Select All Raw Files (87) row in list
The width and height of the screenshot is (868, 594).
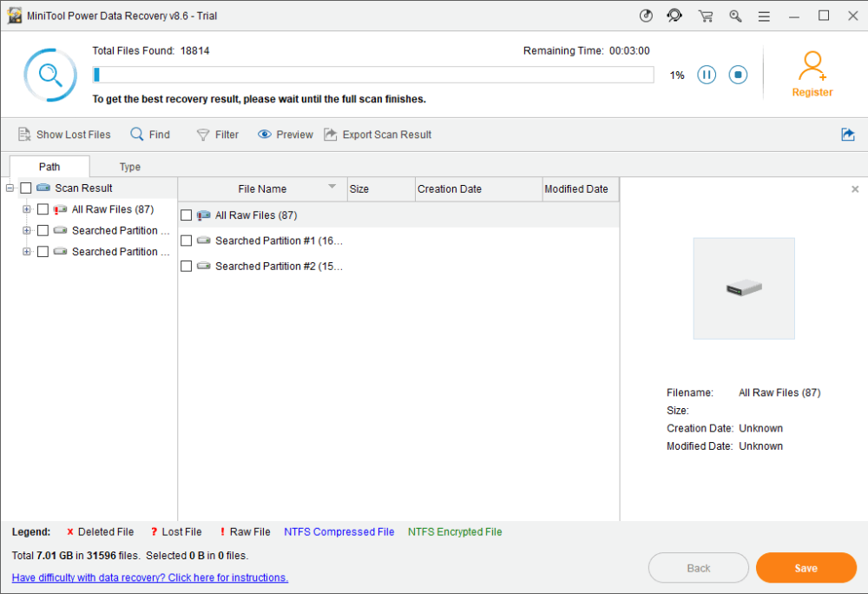pos(398,214)
